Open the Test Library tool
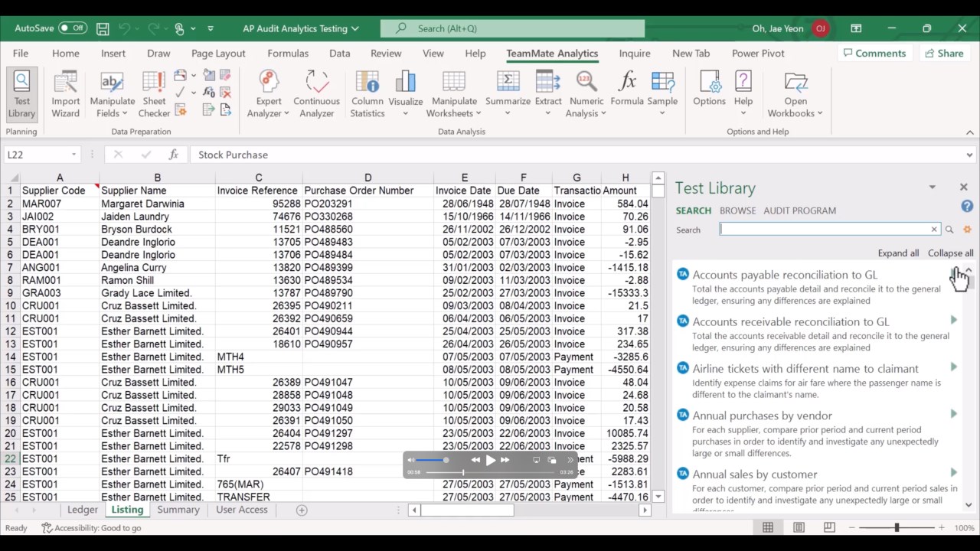This screenshot has height=551, width=980. tap(21, 94)
